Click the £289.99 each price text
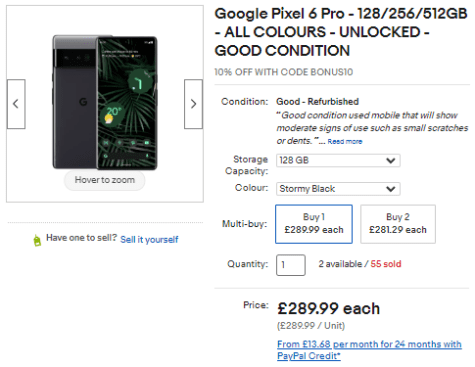The height and width of the screenshot is (367, 475). [x=328, y=308]
